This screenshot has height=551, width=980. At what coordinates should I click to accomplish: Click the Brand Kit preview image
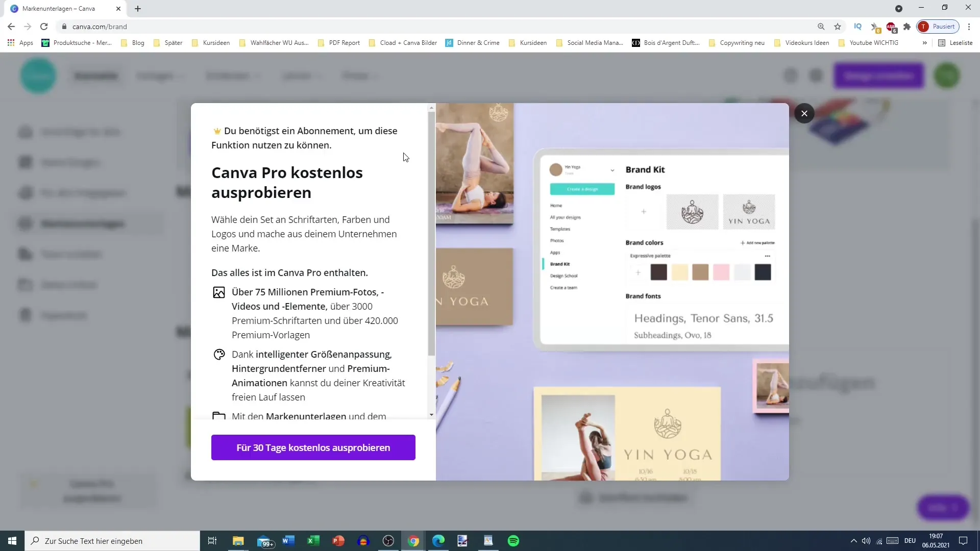(612, 292)
